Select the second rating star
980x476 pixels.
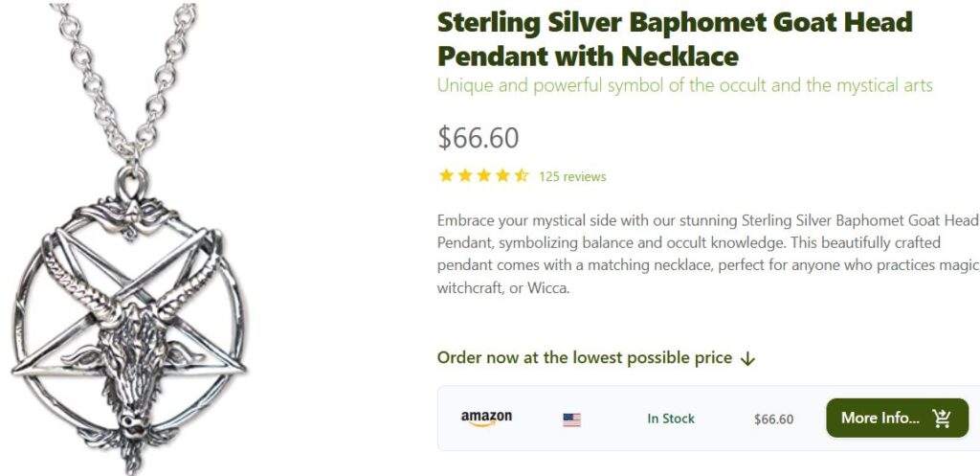[465, 175]
